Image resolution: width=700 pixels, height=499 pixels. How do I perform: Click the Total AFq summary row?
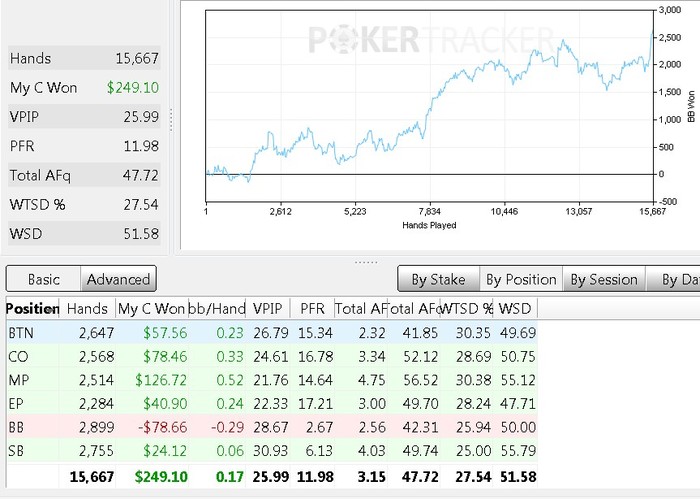tap(84, 175)
